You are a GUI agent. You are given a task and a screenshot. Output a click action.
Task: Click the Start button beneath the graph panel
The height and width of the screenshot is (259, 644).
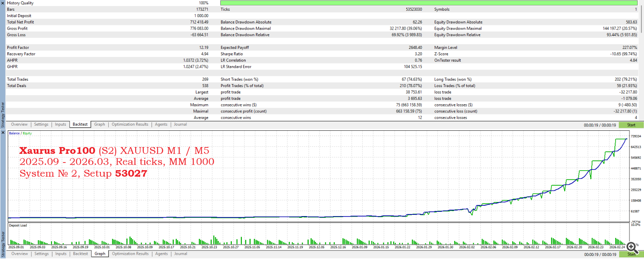click(x=631, y=254)
